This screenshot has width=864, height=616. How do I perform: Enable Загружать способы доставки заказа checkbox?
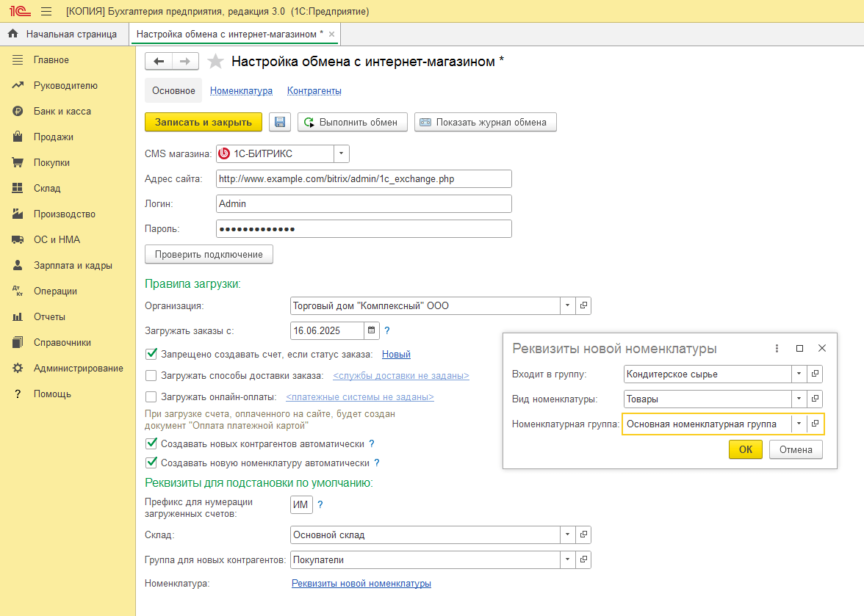click(x=151, y=375)
